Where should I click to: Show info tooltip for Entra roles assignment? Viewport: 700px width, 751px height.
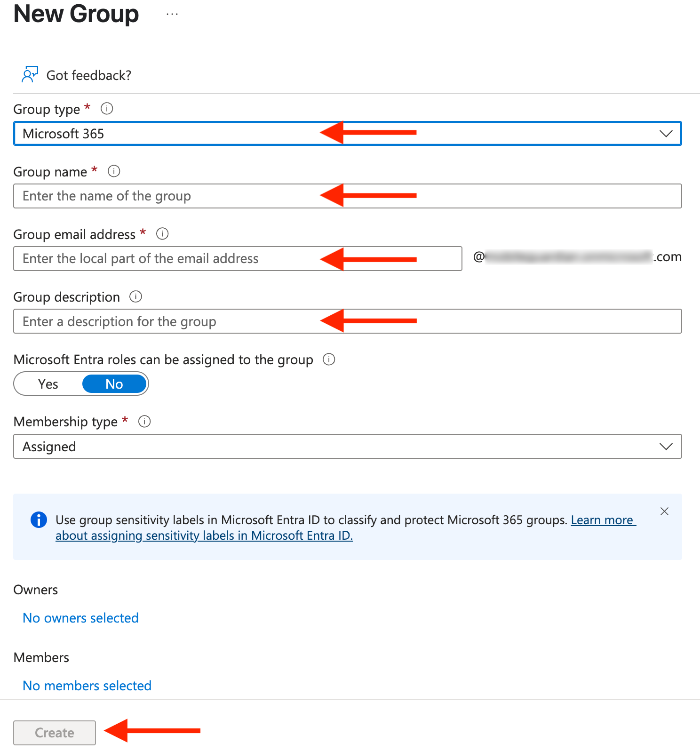tap(329, 360)
